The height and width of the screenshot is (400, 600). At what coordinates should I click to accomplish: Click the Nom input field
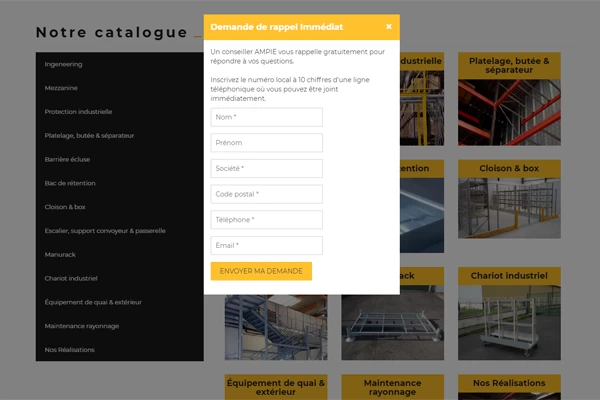pyautogui.click(x=266, y=117)
